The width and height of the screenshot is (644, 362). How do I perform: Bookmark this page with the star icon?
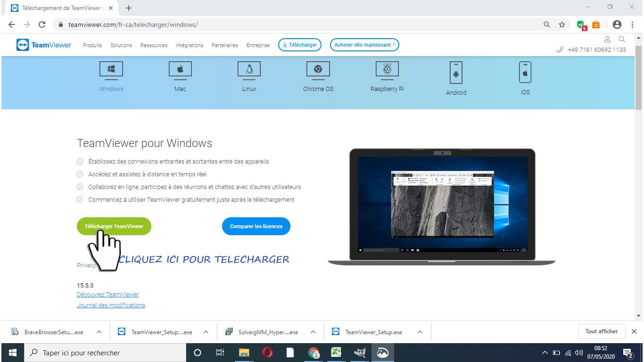click(x=562, y=25)
